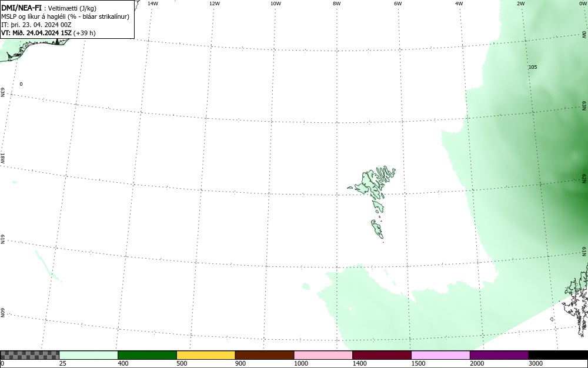The width and height of the screenshot is (588, 368).
Task: Click the gray checkered 0 legend swatch
Action: [x=29, y=355]
